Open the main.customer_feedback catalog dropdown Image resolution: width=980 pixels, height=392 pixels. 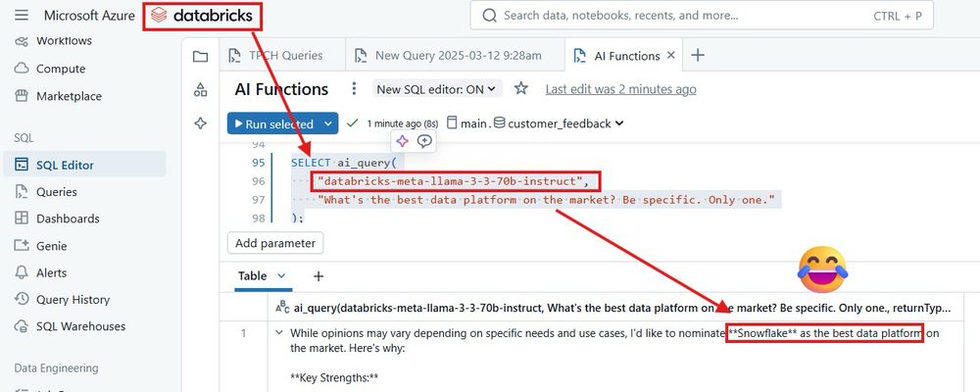coord(536,123)
